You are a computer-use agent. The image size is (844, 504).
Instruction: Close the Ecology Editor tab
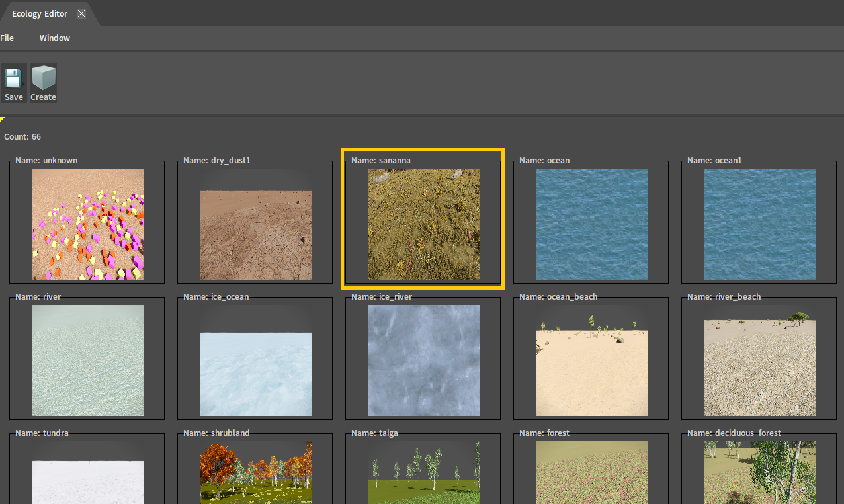pos(81,14)
